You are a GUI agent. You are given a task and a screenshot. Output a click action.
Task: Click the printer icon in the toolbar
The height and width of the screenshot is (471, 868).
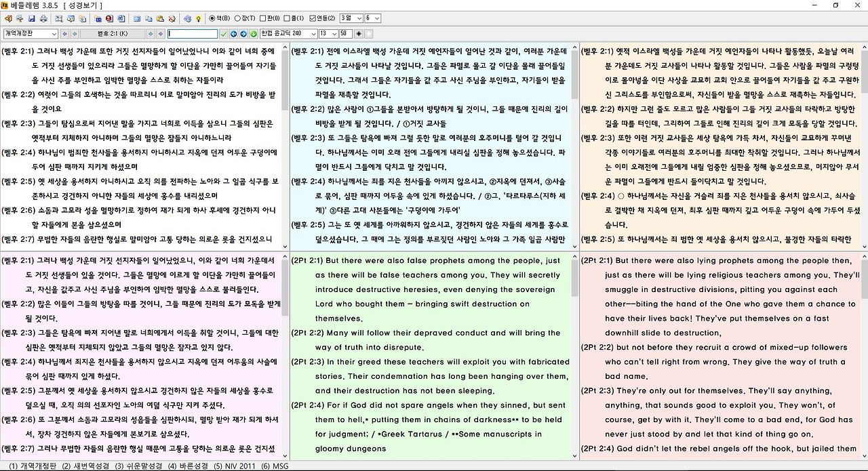coord(44,18)
